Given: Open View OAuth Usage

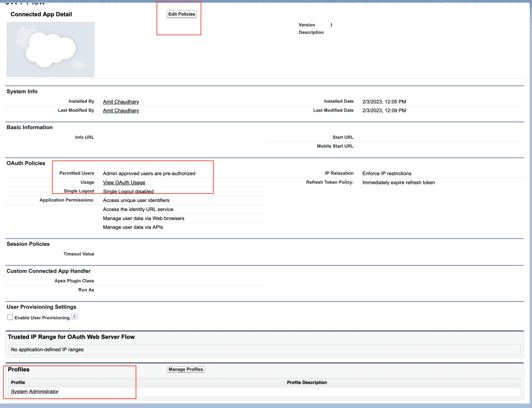Looking at the screenshot, I should (124, 182).
